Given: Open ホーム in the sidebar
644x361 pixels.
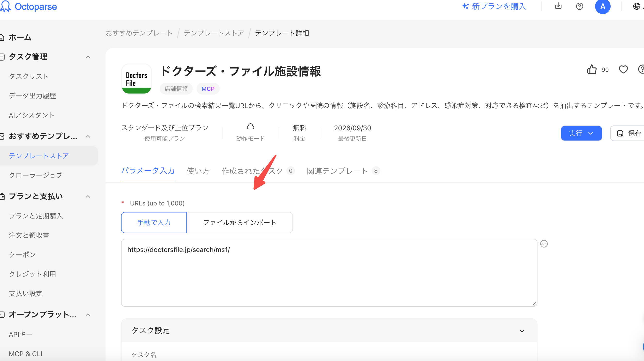Looking at the screenshot, I should (20, 38).
